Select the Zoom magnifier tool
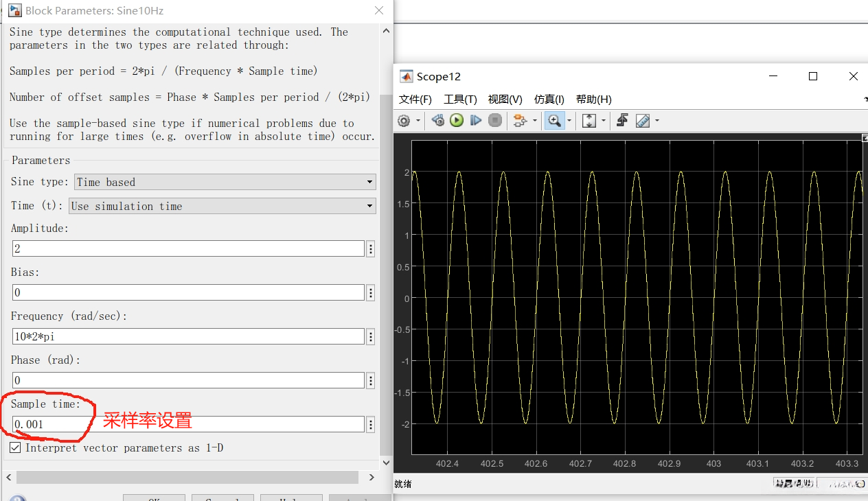Screen dimensions: 868x501 553,121
